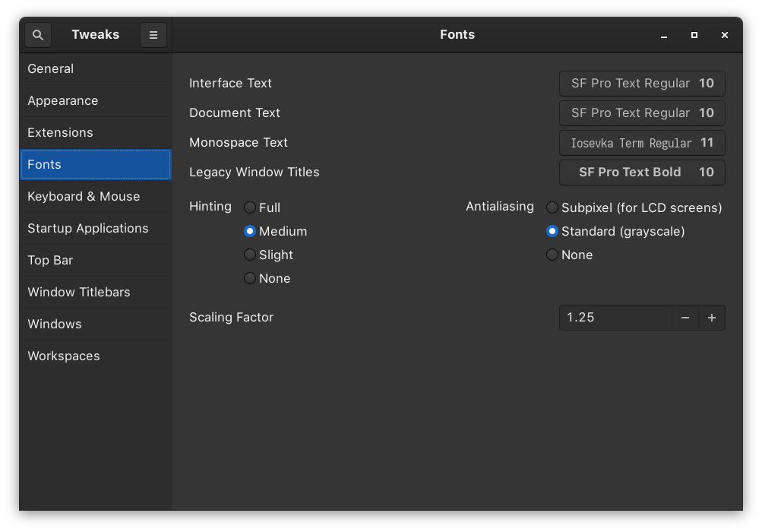Switch to Extensions section
762x532 pixels.
96,133
